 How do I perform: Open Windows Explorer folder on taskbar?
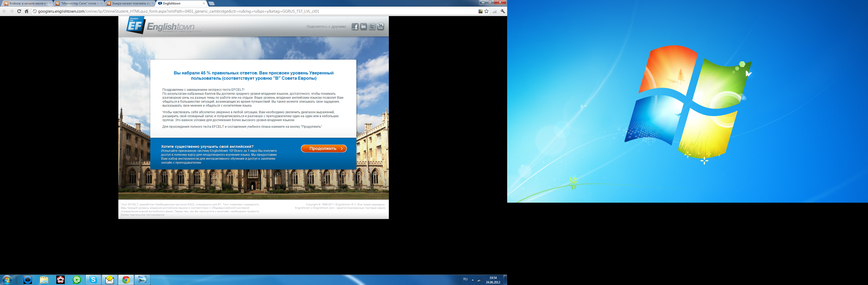point(44,280)
